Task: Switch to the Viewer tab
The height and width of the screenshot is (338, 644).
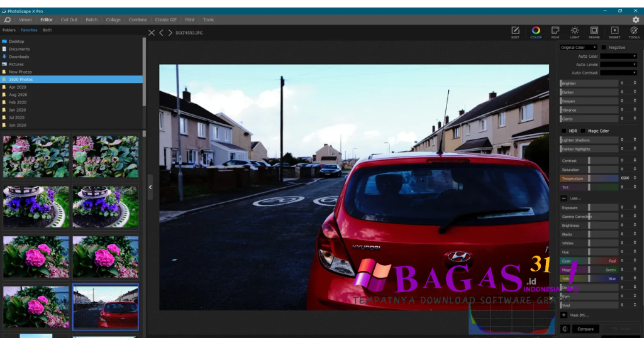Action: click(x=25, y=19)
